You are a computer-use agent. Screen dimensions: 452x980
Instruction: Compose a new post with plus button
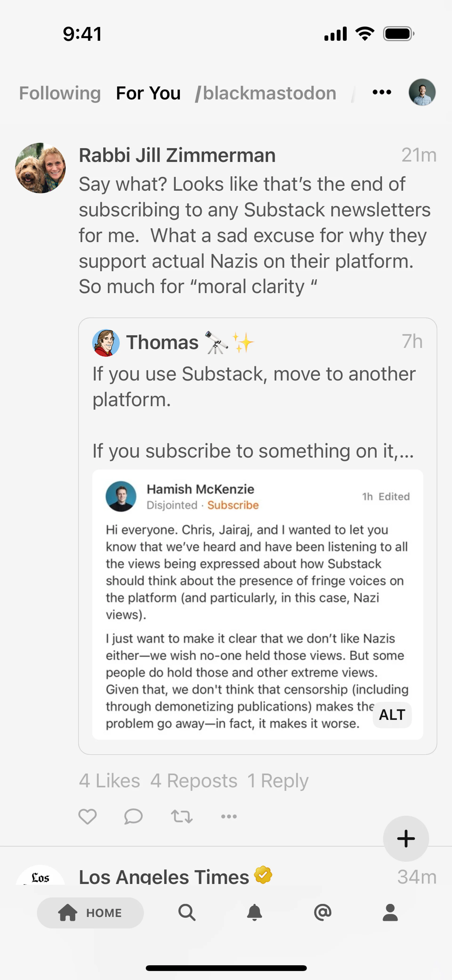(x=406, y=838)
